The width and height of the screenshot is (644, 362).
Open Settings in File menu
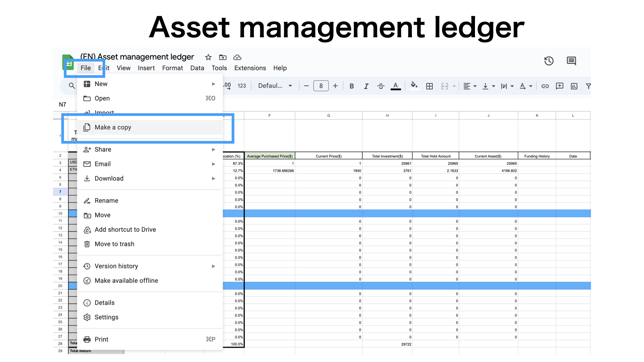pos(150,317)
